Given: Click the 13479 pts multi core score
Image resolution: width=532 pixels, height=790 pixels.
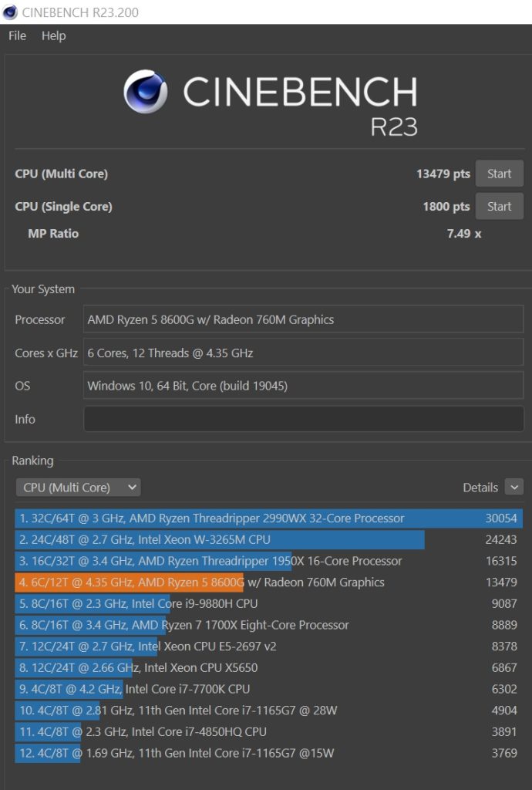Looking at the screenshot, I should tap(443, 174).
